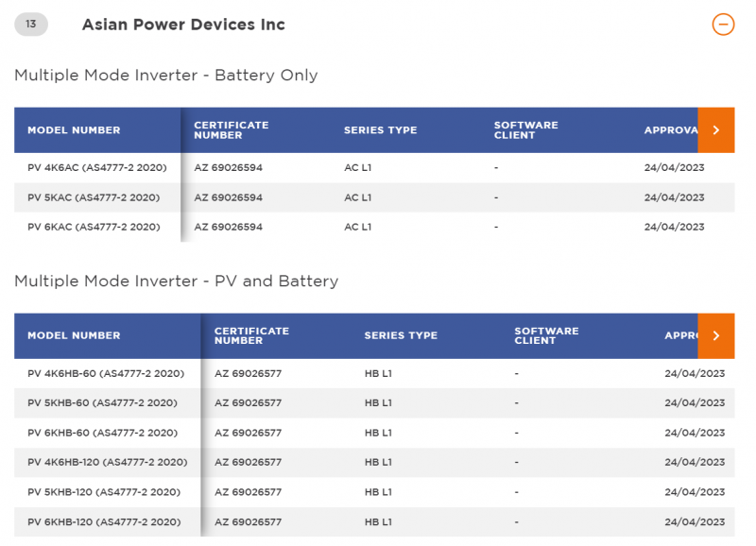Collapse the Asian Power Devices Inc section

point(723,25)
